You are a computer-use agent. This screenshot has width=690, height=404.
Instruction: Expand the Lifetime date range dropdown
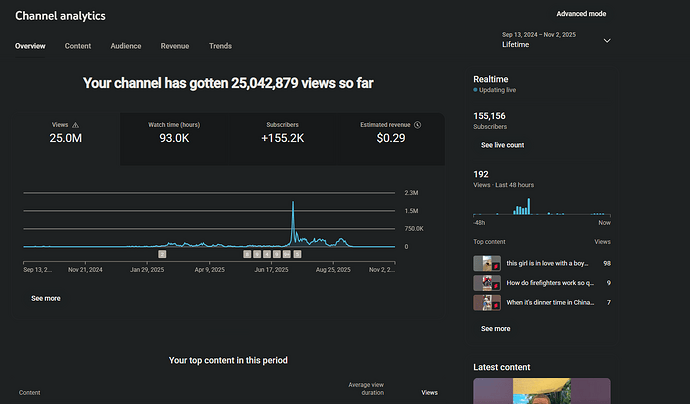tap(606, 41)
